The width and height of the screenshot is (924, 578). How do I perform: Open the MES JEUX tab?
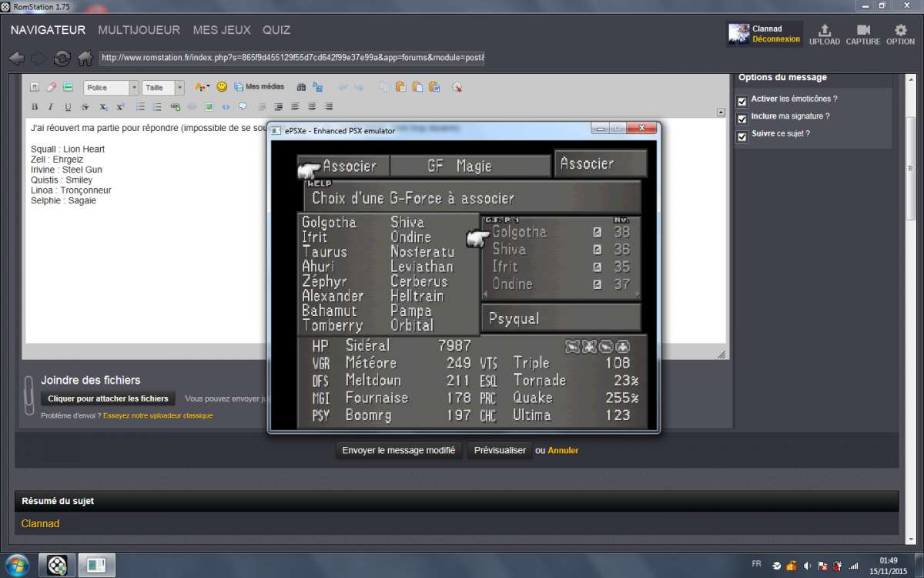point(222,30)
